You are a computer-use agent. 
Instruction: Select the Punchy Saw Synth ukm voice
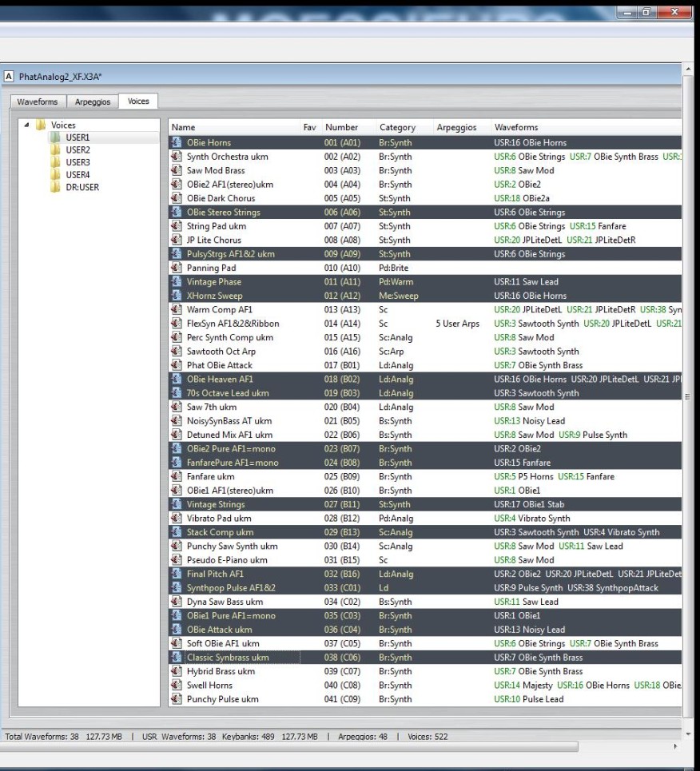click(425, 546)
